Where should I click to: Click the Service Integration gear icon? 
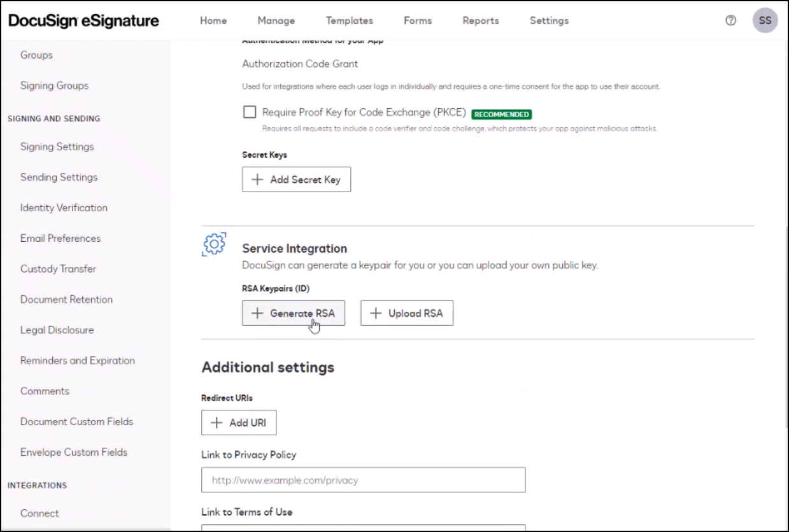coord(213,244)
